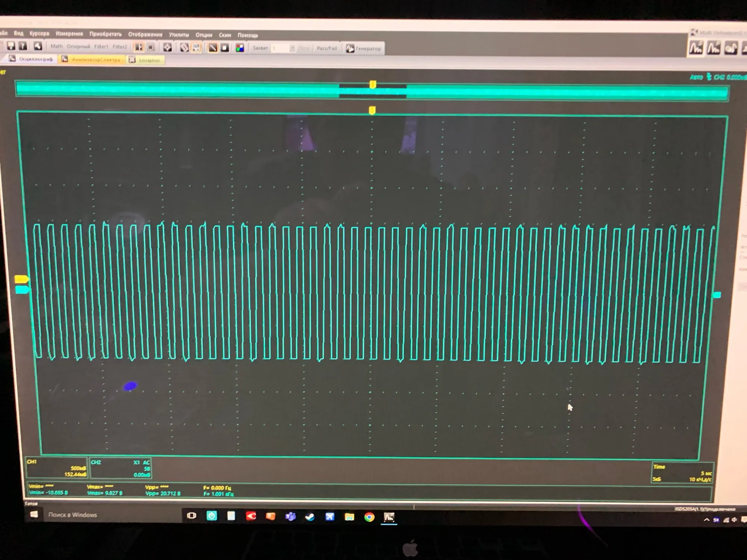This screenshot has width=747, height=560.
Task: Click the gear-shaped autoset icon
Action: [167, 47]
